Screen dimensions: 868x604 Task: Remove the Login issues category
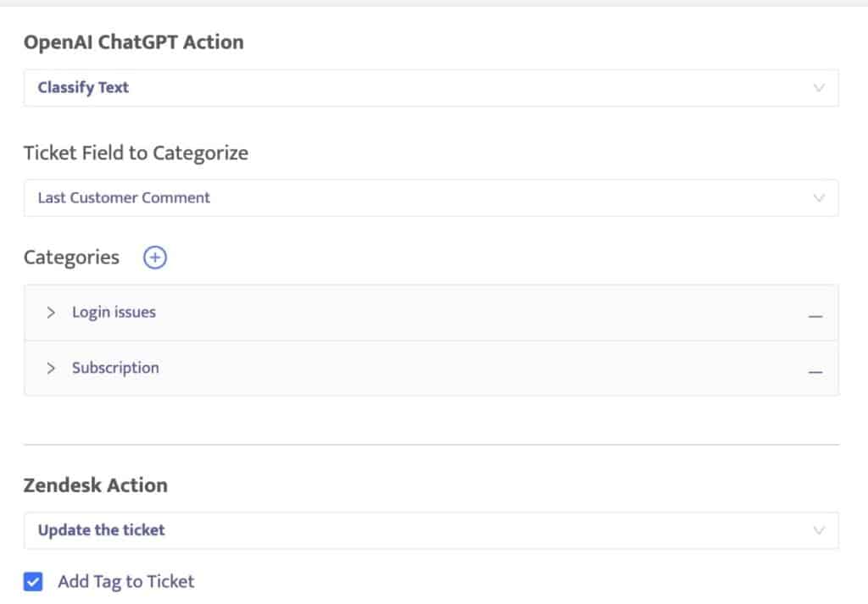[815, 316]
